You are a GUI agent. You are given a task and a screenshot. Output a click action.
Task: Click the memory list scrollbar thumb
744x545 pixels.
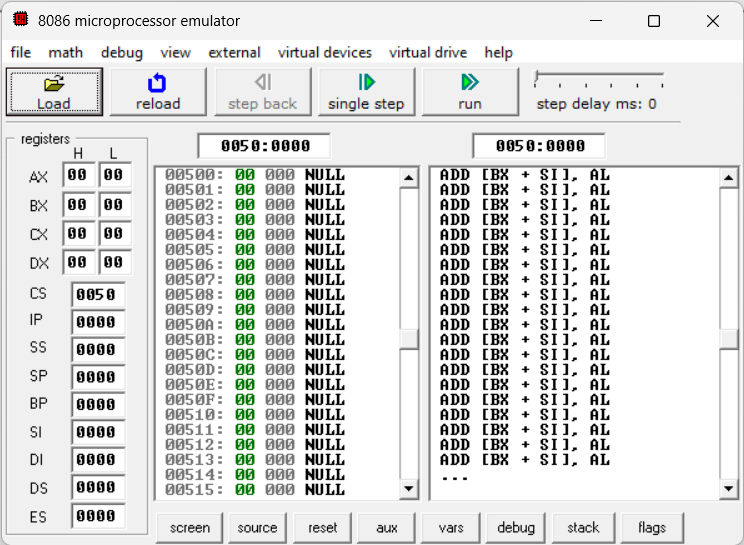click(409, 339)
